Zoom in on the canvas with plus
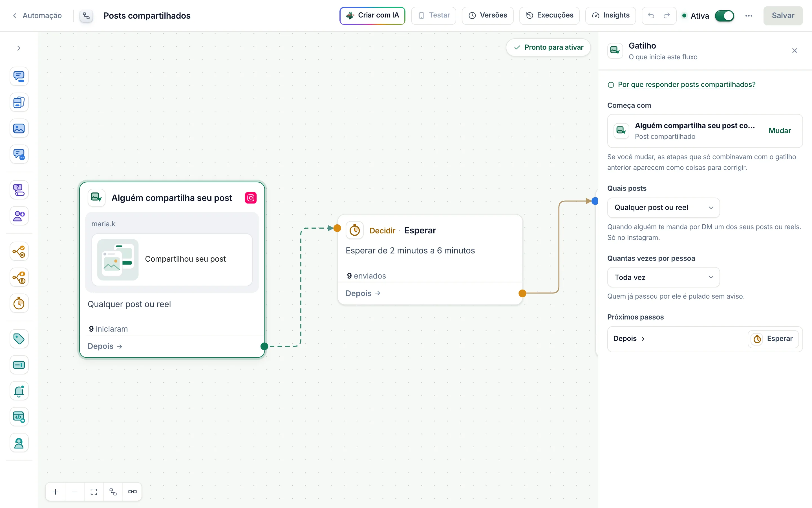This screenshot has width=812, height=508. (56, 492)
